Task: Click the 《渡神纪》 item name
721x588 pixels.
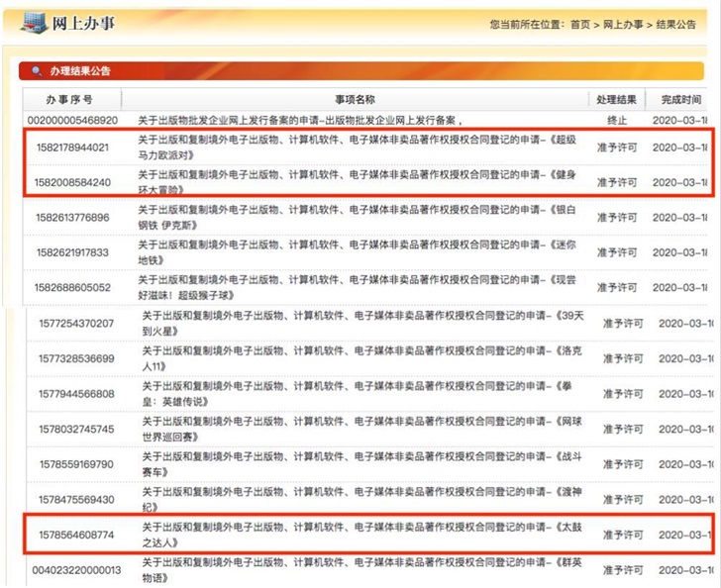Action: tap(362, 500)
